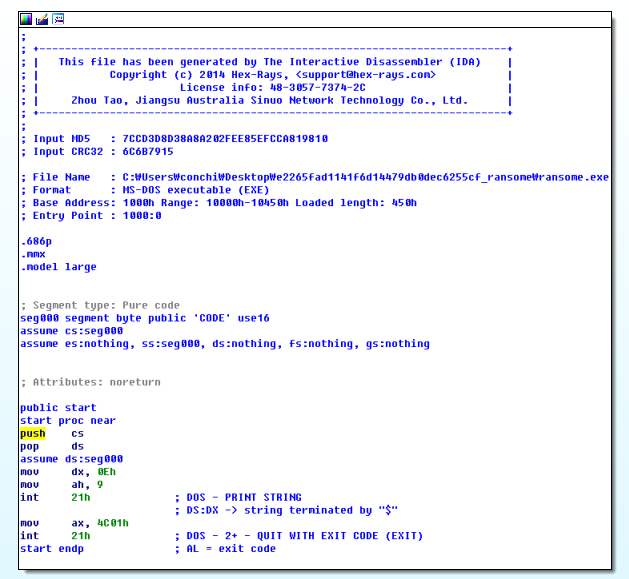629x579 pixels.
Task: Select the highlighted push instruction
Action: pos(32,434)
